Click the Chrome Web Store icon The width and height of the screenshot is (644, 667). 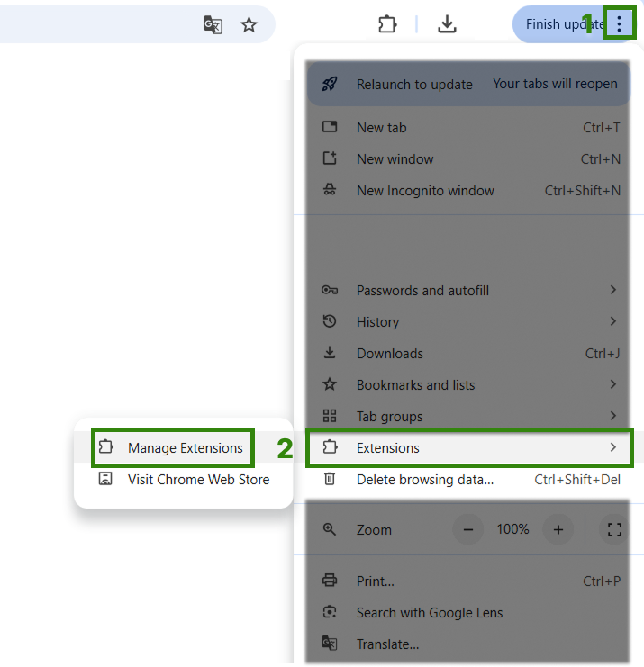coord(105,479)
